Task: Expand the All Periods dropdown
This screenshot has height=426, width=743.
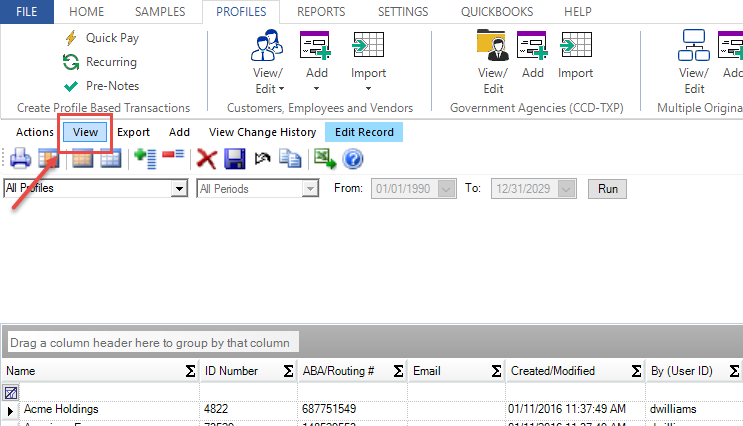Action: 310,188
